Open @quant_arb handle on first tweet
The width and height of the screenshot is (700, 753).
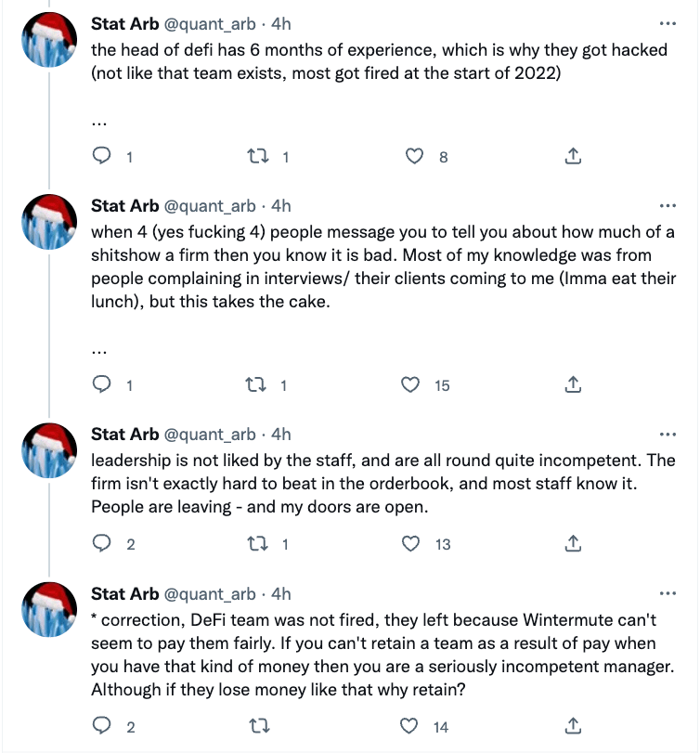[x=210, y=24]
